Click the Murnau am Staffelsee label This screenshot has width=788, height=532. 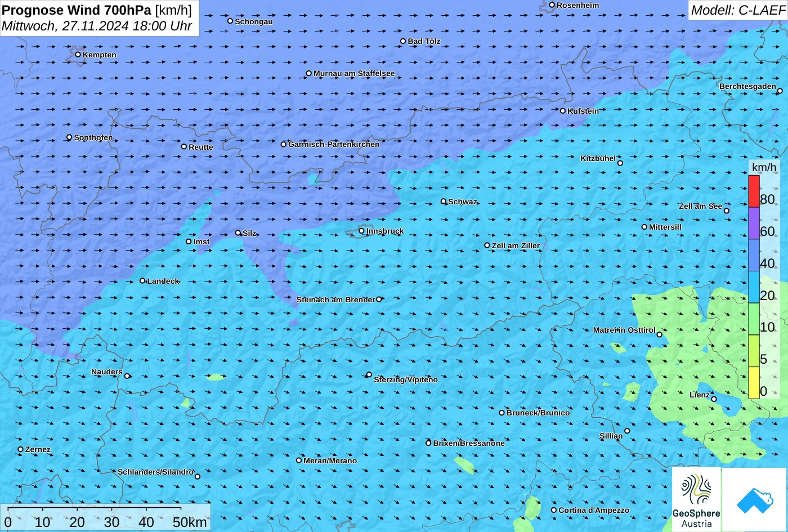[354, 73]
